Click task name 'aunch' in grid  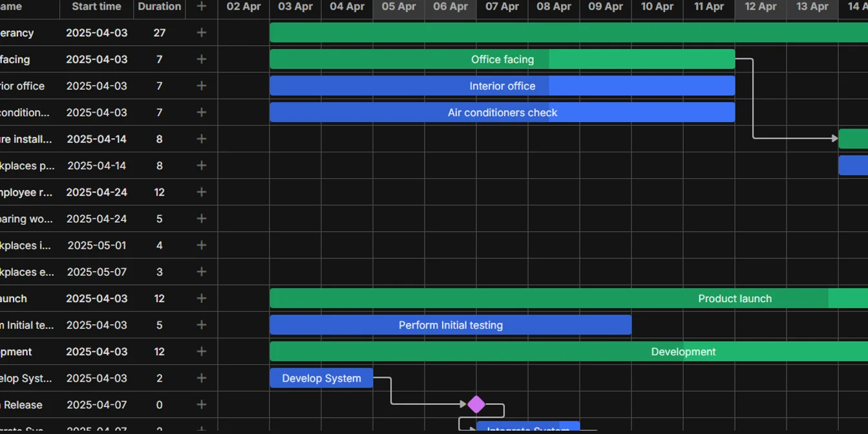click(x=14, y=298)
